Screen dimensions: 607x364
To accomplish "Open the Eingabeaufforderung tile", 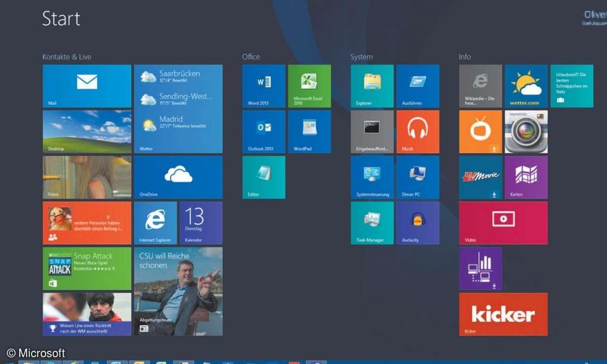I will (x=372, y=131).
